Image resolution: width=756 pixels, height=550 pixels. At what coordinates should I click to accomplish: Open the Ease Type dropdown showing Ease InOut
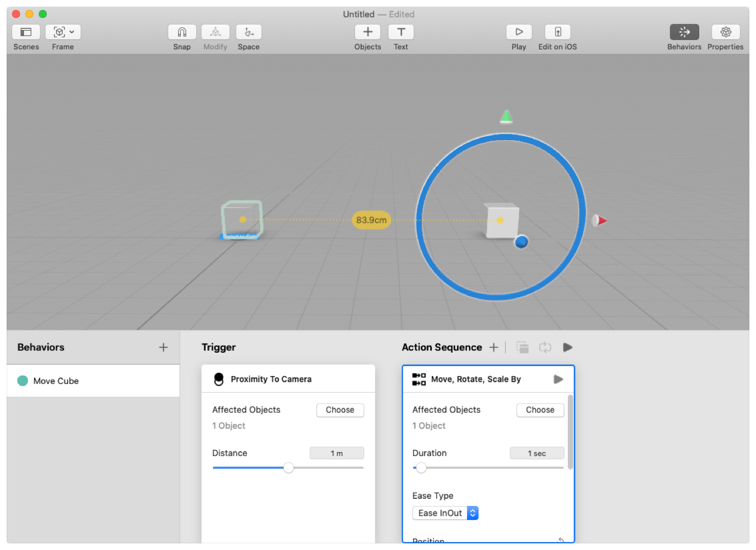click(x=445, y=513)
